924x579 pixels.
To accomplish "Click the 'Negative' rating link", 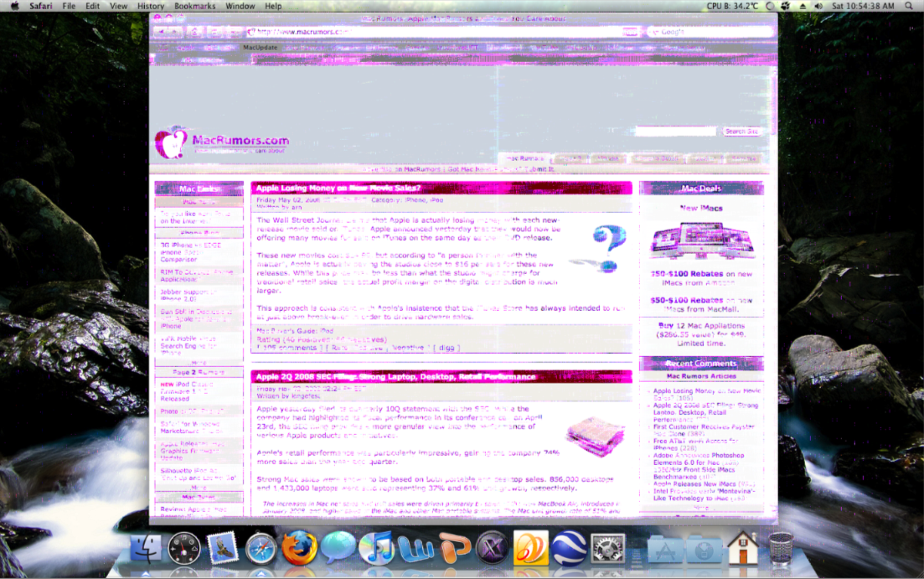I will tap(408, 348).
